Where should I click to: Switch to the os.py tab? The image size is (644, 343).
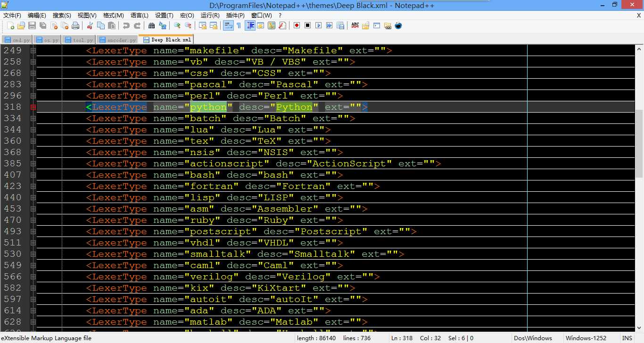48,40
